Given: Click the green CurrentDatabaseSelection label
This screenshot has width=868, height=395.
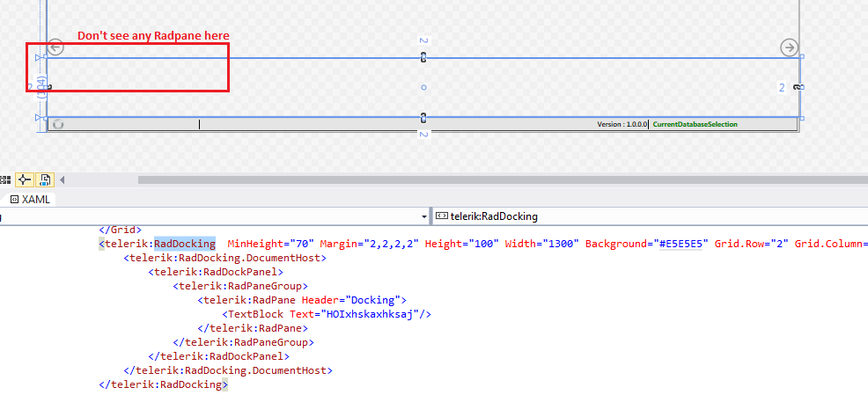Looking at the screenshot, I should click(695, 124).
